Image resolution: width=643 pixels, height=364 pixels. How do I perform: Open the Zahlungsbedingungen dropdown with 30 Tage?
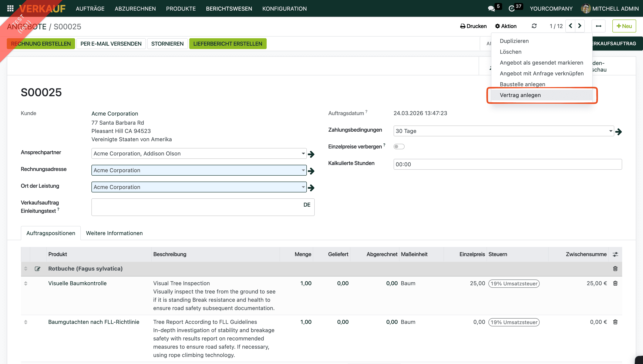tap(503, 131)
